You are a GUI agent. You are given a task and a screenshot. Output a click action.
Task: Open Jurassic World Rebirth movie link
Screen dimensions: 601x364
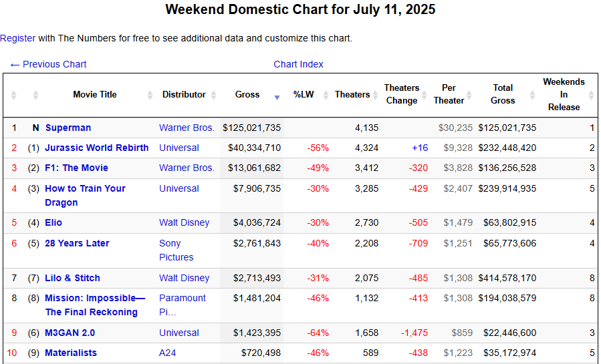[96, 148]
